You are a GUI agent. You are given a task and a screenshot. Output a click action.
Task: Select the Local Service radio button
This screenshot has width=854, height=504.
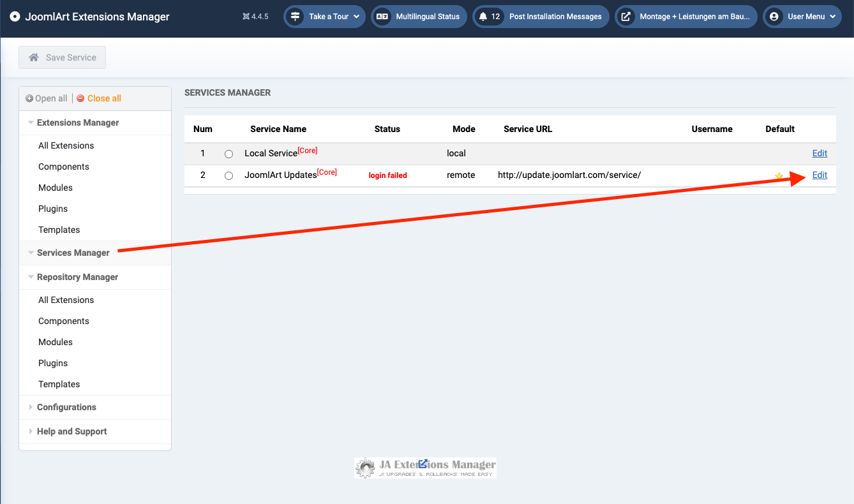228,154
